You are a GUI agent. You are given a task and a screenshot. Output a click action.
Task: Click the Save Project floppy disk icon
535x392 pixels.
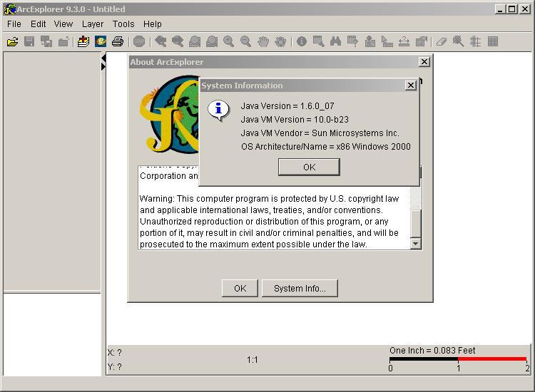click(29, 42)
